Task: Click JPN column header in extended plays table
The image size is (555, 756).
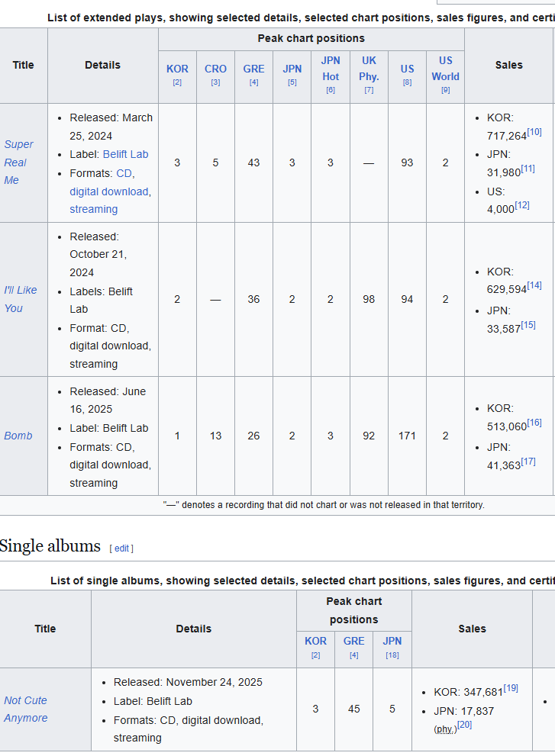Action: point(292,69)
